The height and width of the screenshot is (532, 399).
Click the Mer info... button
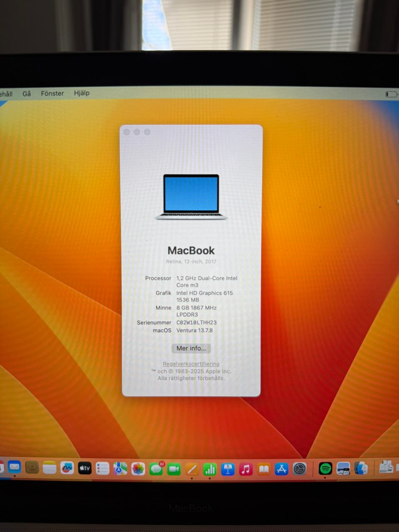coord(191,348)
